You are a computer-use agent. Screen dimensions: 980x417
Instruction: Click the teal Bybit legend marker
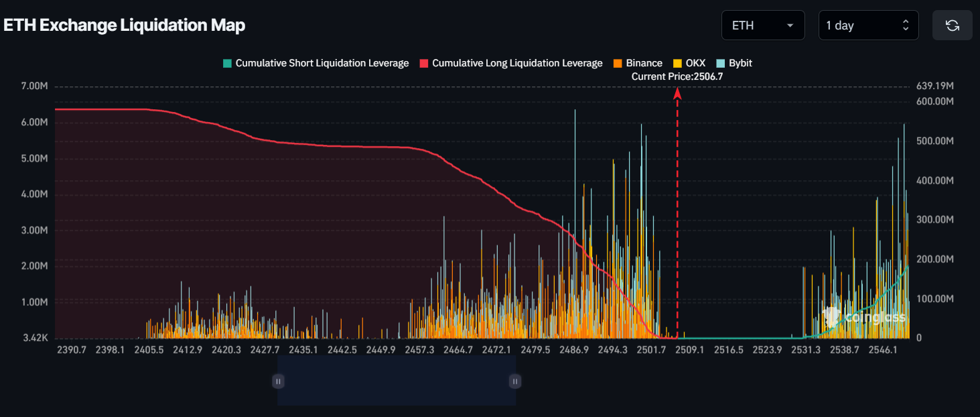pyautogui.click(x=721, y=63)
